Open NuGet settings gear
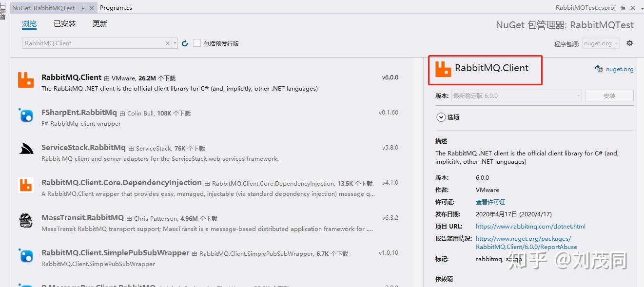 point(629,43)
